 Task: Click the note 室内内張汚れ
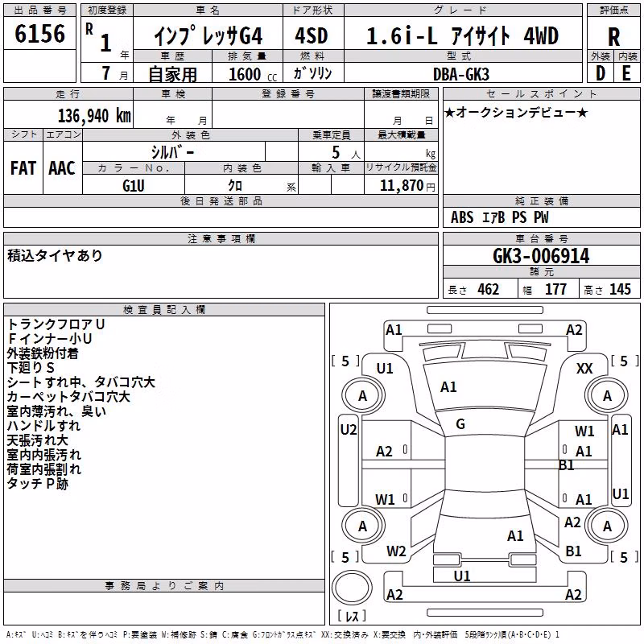(44, 455)
